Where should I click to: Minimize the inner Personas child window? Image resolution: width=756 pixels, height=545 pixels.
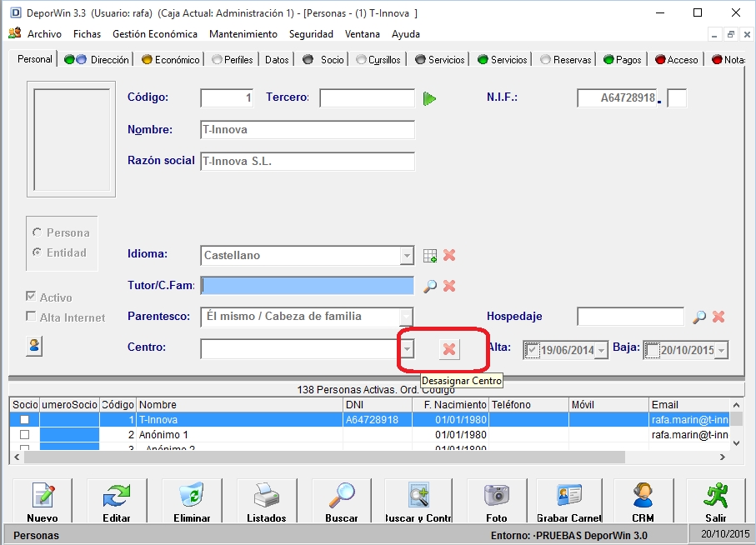point(714,34)
